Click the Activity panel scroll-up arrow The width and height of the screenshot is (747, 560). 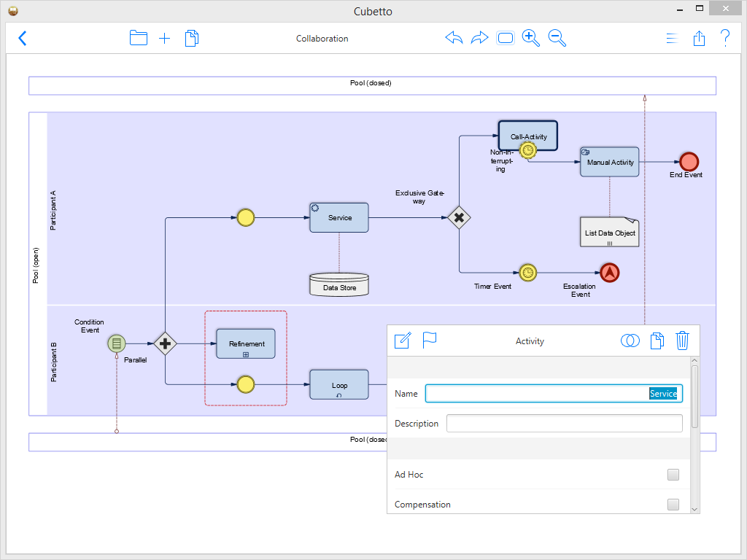click(x=694, y=360)
